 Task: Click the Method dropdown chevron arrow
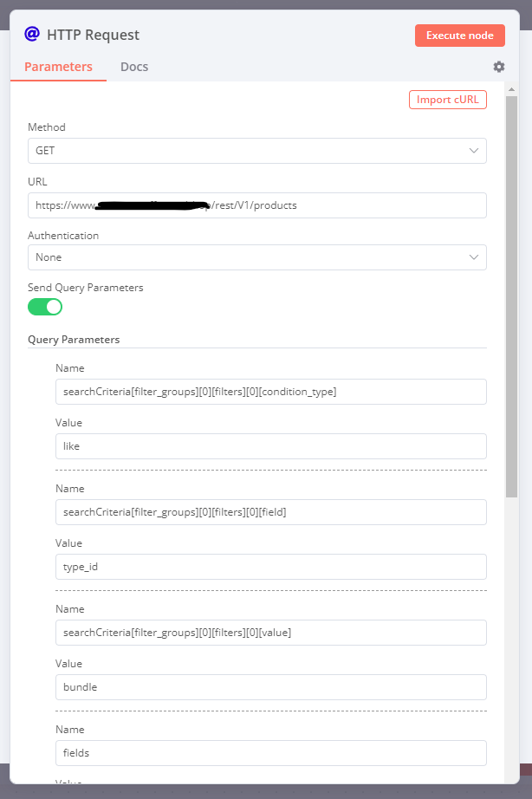tap(474, 151)
